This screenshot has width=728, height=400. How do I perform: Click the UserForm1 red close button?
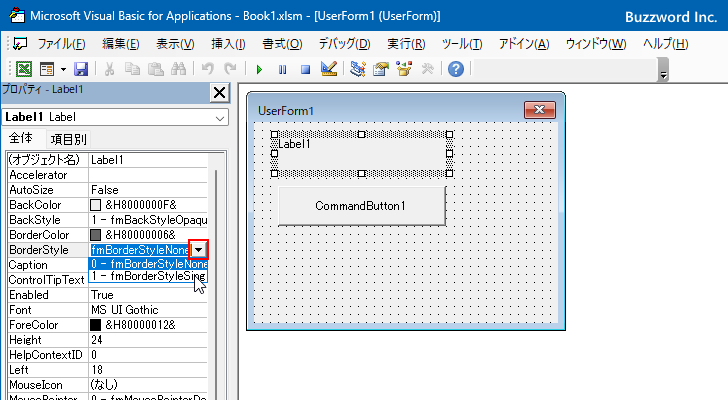point(540,110)
